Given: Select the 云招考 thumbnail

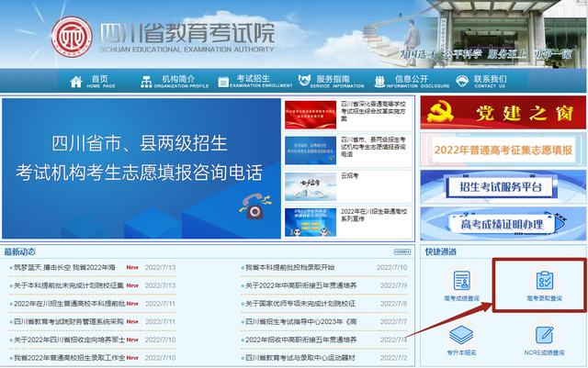Looking at the screenshot, I should pos(311,186).
